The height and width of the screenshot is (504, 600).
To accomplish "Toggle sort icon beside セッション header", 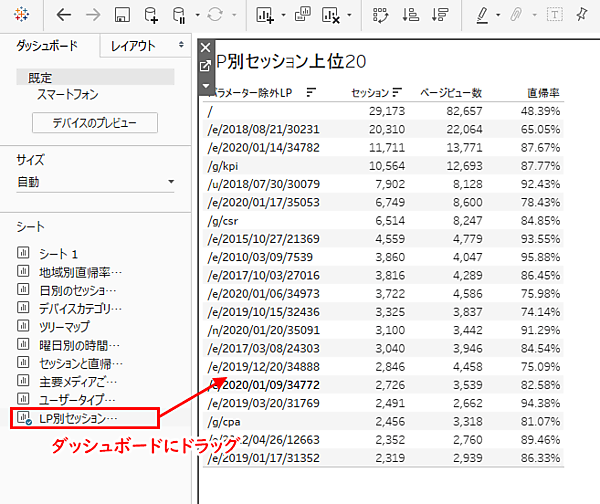I will tap(398, 92).
